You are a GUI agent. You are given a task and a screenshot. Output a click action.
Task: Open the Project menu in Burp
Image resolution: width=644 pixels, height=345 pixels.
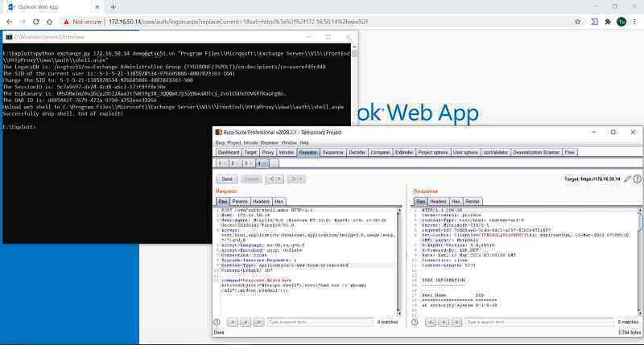(233, 143)
